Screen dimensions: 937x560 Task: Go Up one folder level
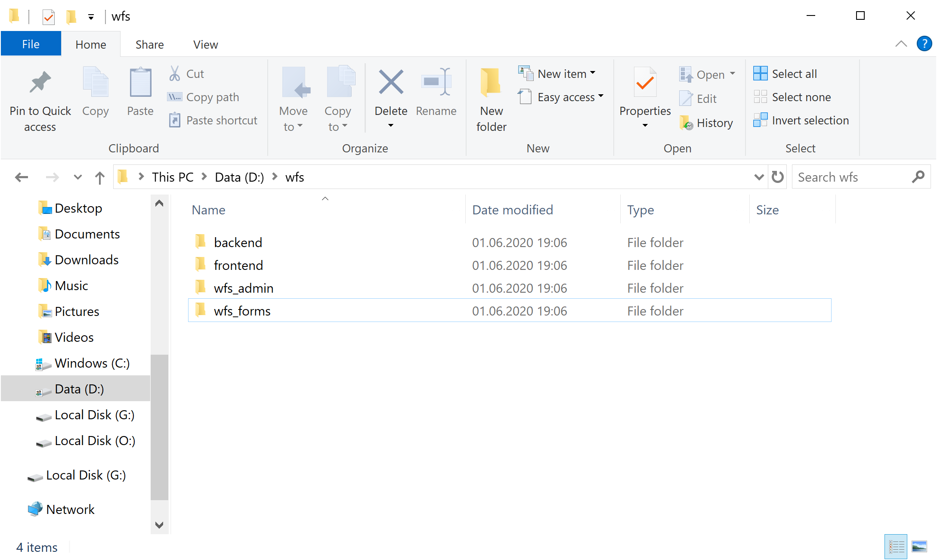99,177
